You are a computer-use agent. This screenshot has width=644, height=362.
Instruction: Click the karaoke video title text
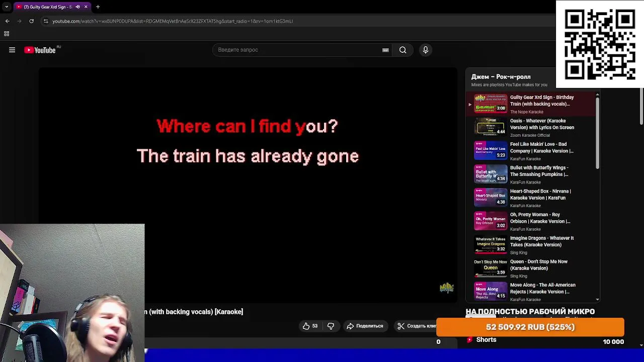point(194,312)
